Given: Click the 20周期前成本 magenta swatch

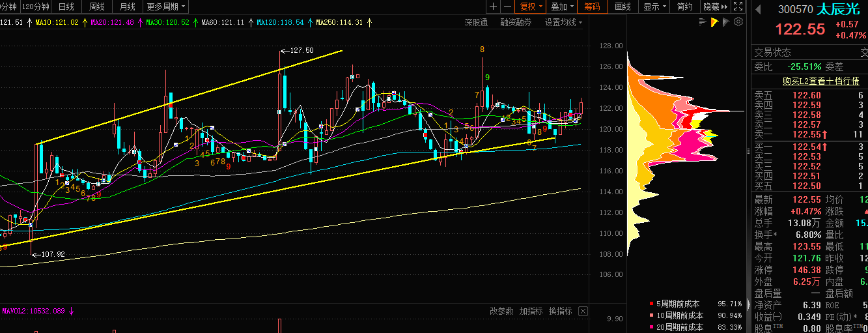Looking at the screenshot, I should tap(651, 327).
